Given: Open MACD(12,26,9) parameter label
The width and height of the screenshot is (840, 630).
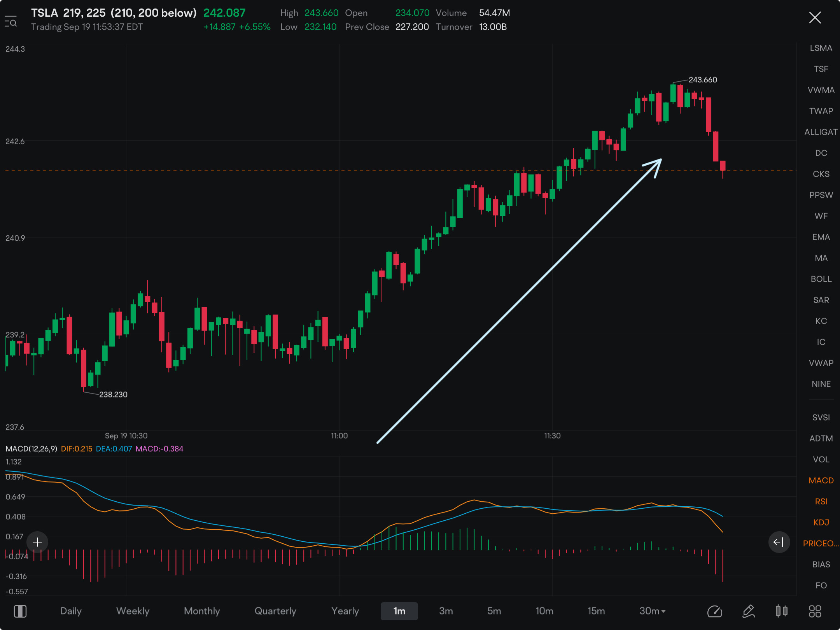Looking at the screenshot, I should coord(31,449).
